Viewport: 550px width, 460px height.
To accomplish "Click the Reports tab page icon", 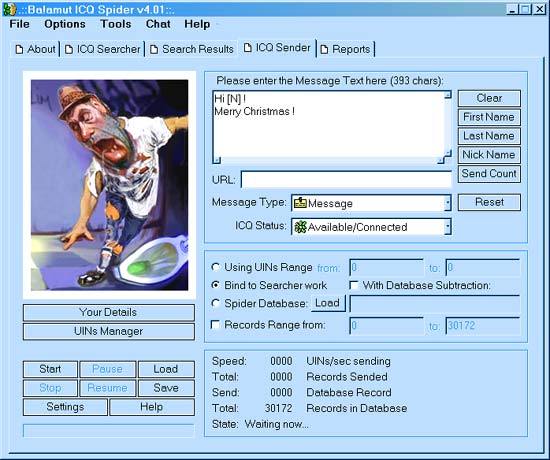I will tap(324, 49).
